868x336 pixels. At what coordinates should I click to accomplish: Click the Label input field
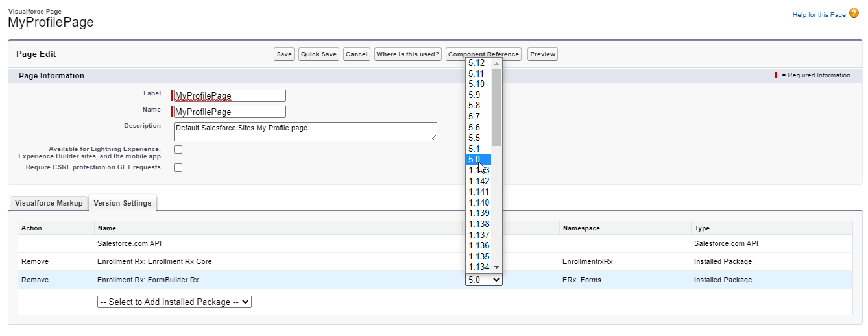coord(230,96)
